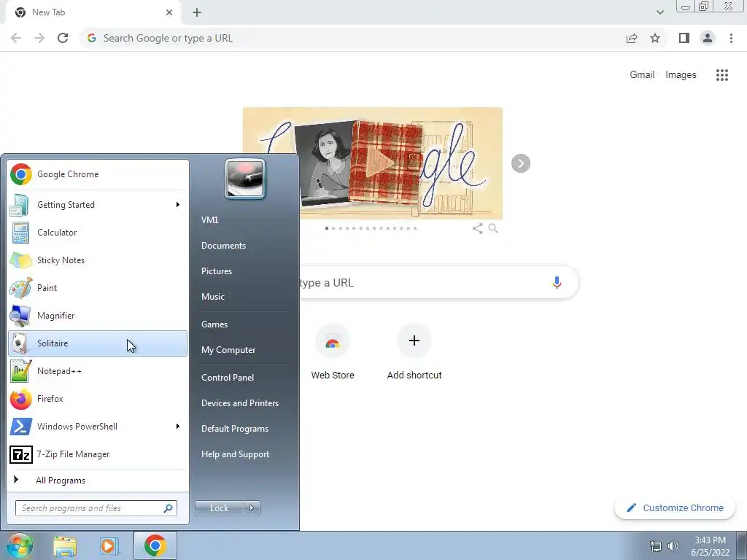
Task: Switch to Chrome taskbar button
Action: click(x=155, y=545)
